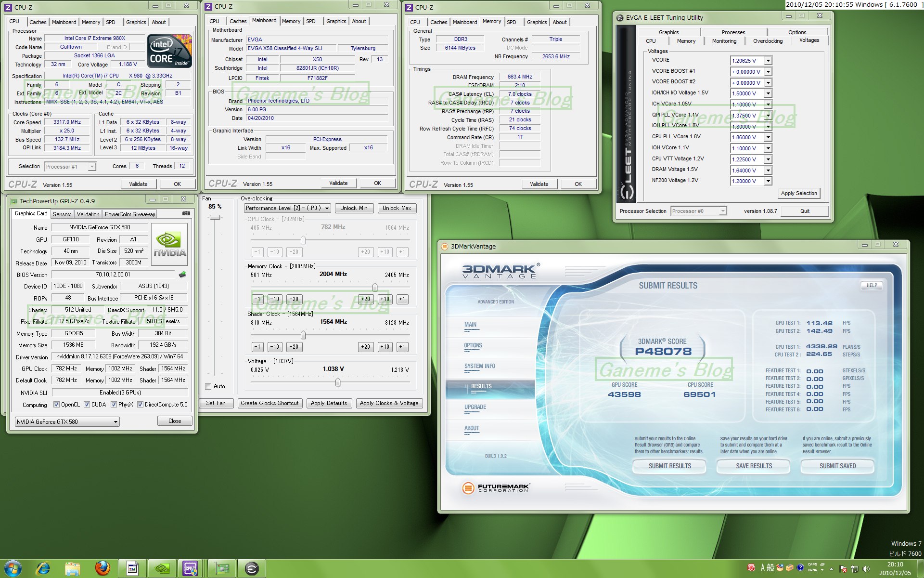This screenshot has width=924, height=578.
Task: Click the CPU-Z taskbar icon
Action: click(191, 568)
